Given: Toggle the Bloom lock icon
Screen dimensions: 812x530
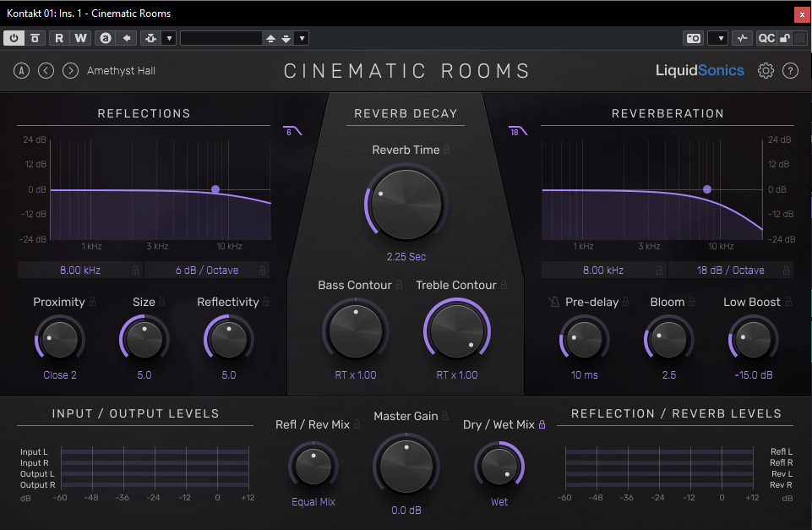Looking at the screenshot, I should [692, 302].
